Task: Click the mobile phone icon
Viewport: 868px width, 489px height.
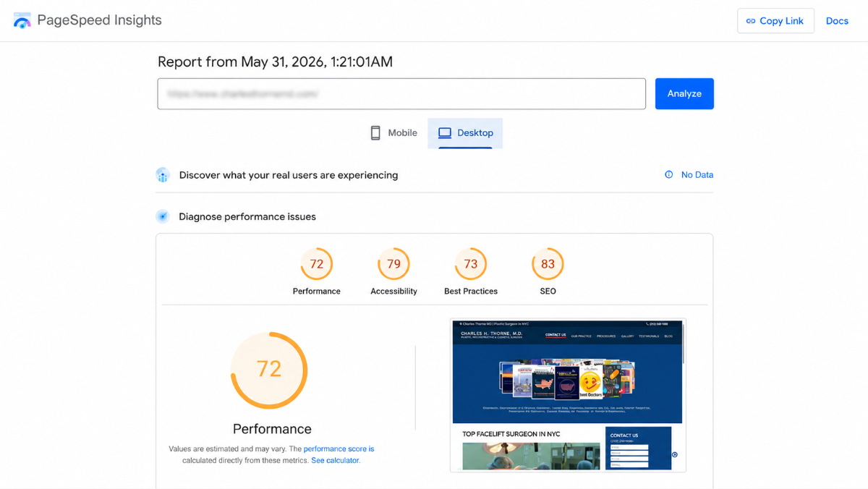Action: tap(375, 133)
